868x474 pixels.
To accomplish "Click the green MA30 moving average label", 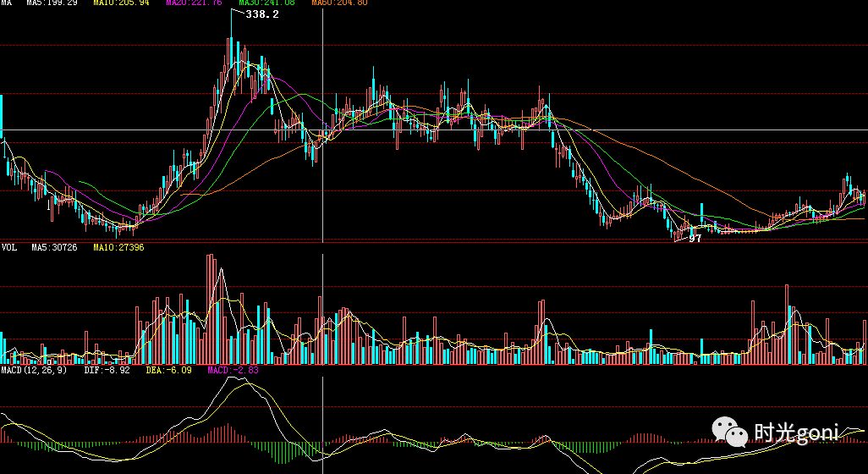I will click(x=266, y=3).
